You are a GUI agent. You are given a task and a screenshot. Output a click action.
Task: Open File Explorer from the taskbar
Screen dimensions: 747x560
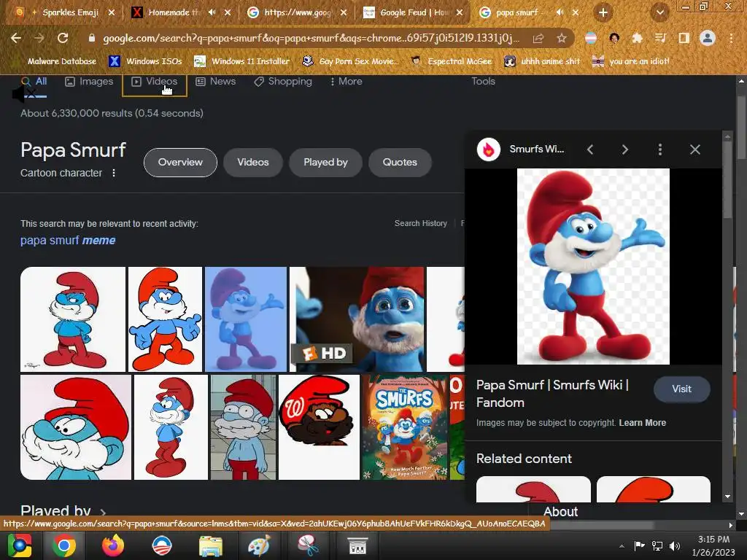(211, 545)
